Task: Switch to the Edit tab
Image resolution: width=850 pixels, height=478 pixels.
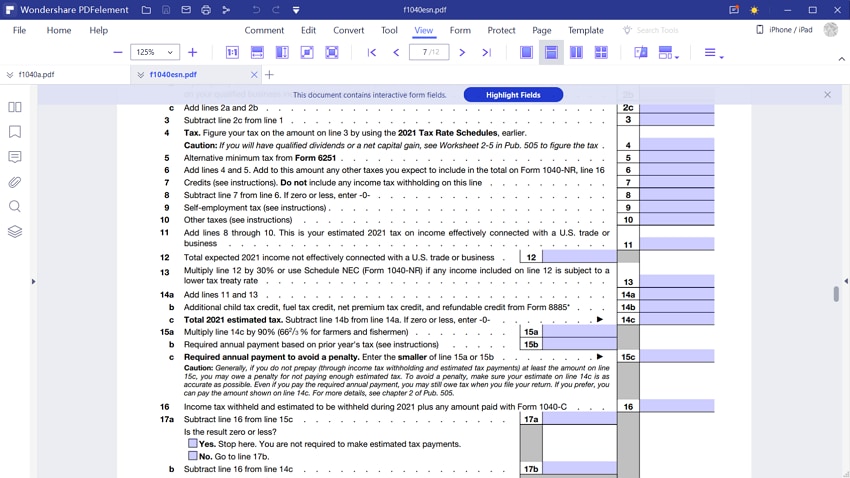Action: (308, 30)
